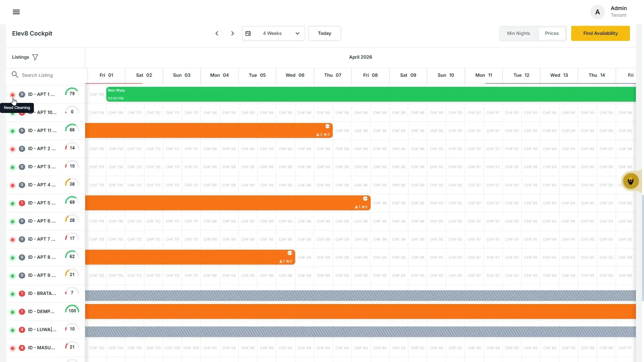Click the search magnifier icon
The image size is (644, 362).
tap(15, 75)
